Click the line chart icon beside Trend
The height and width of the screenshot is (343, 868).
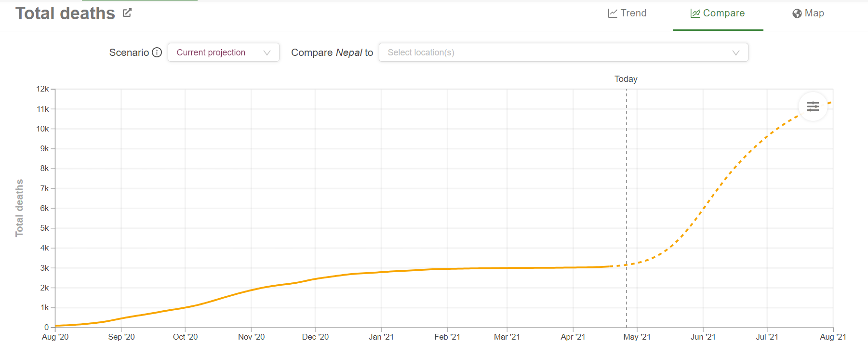pos(613,13)
